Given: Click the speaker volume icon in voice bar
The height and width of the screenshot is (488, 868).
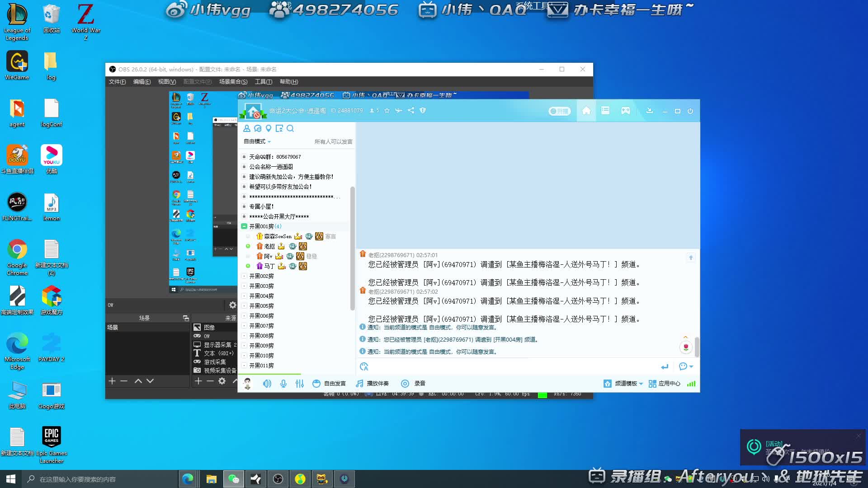Looking at the screenshot, I should pyautogui.click(x=267, y=384).
